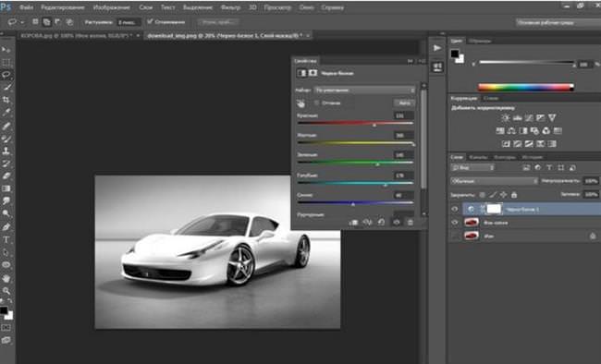This screenshot has width=601, height=364.
Task: Add a Brightness/Contrast adjustment with the sun icon
Action: click(506, 117)
